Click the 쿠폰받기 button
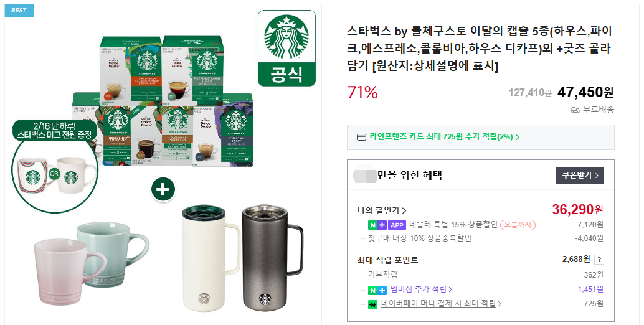The width and height of the screenshot is (644, 325). (579, 175)
